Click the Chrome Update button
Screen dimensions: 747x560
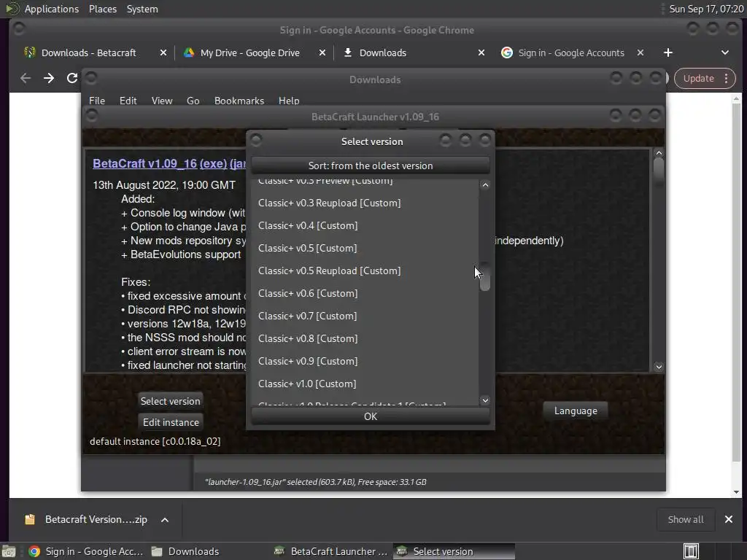[x=698, y=79]
